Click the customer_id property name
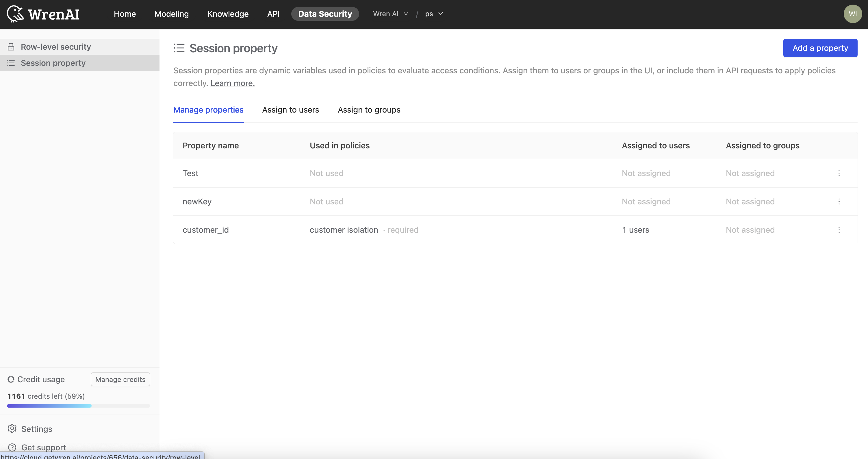The image size is (868, 459). point(205,230)
